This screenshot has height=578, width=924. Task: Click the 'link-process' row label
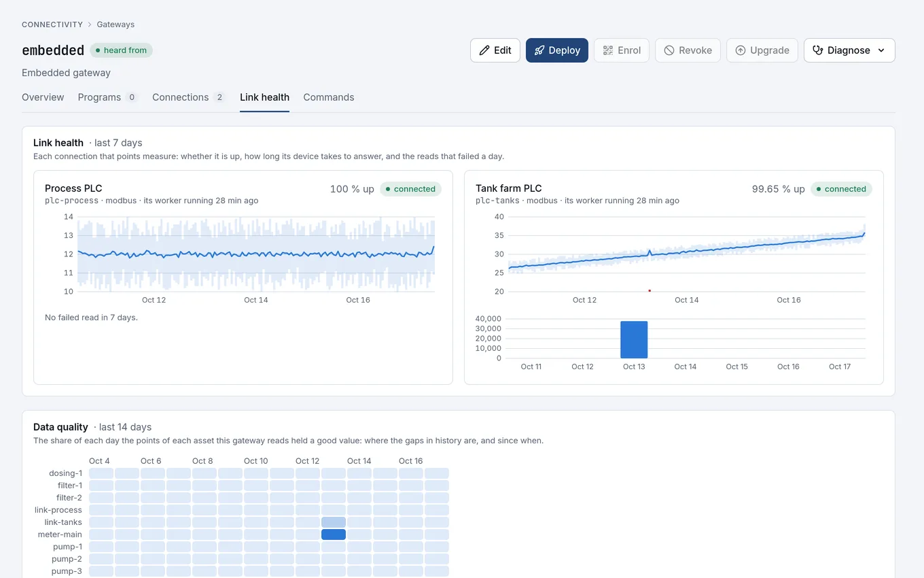[58, 510]
